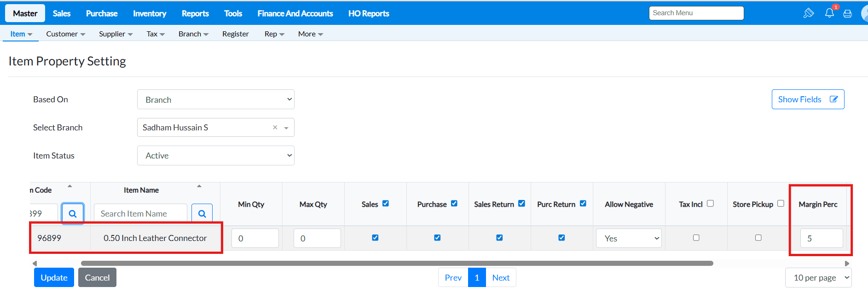This screenshot has width=868, height=305.
Task: Click the Show Fields button
Action: (x=808, y=100)
